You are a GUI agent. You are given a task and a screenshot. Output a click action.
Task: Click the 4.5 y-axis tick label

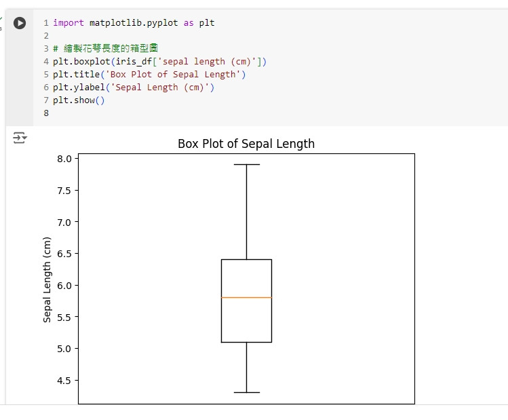click(64, 381)
